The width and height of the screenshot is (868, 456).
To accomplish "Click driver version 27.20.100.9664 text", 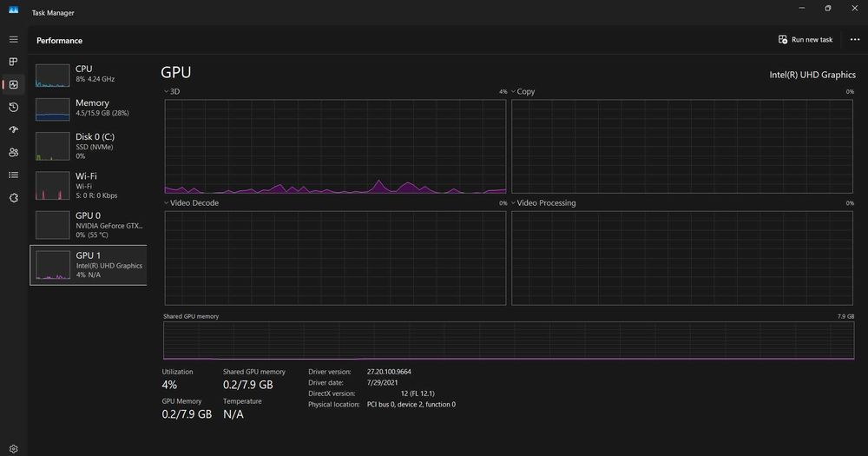I will point(389,372).
